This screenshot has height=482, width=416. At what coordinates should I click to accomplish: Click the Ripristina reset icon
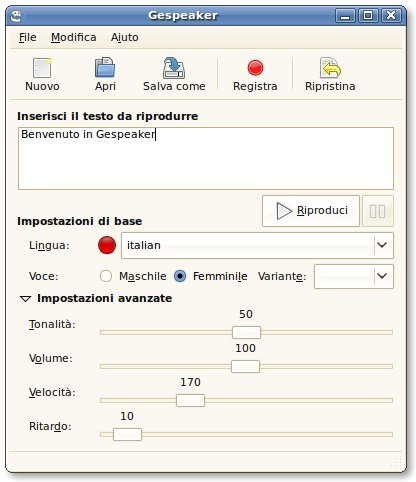(x=330, y=68)
